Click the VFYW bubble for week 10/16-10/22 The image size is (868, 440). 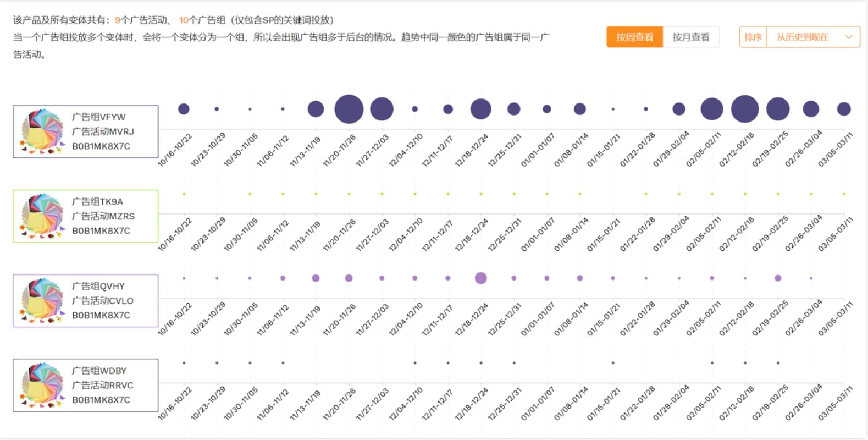tap(184, 109)
